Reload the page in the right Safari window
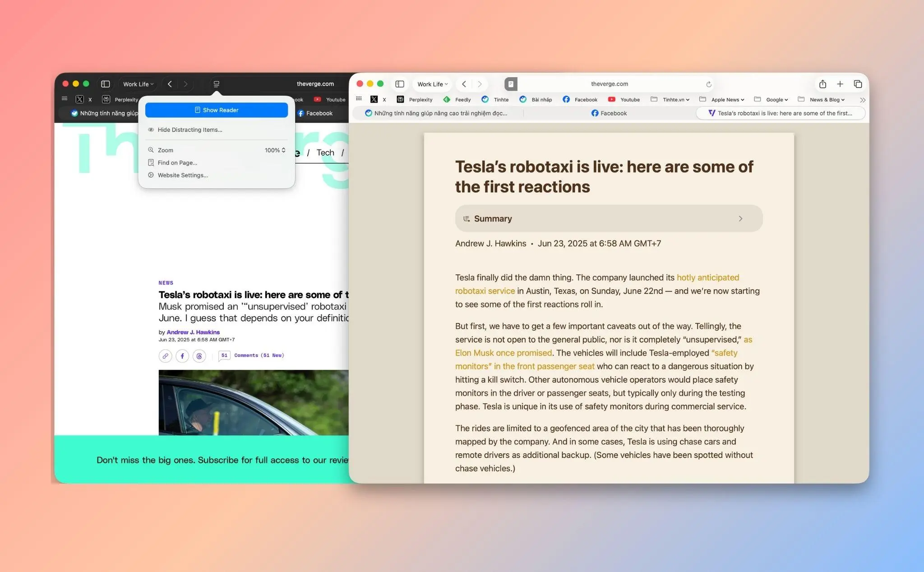Viewport: 924px width, 572px height. point(709,84)
